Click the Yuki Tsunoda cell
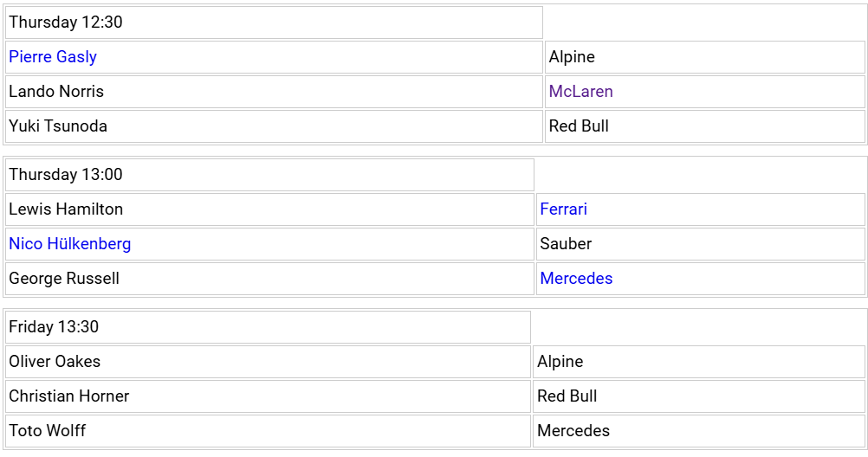The width and height of the screenshot is (868, 457). tap(274, 126)
